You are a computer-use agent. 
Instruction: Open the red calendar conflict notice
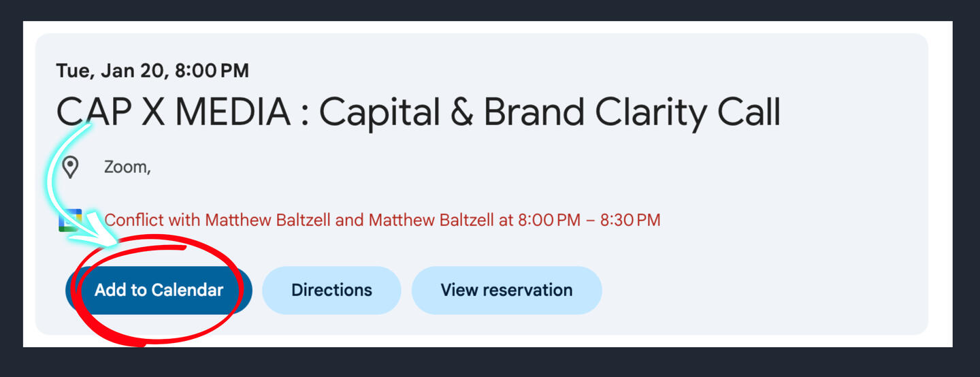381,220
